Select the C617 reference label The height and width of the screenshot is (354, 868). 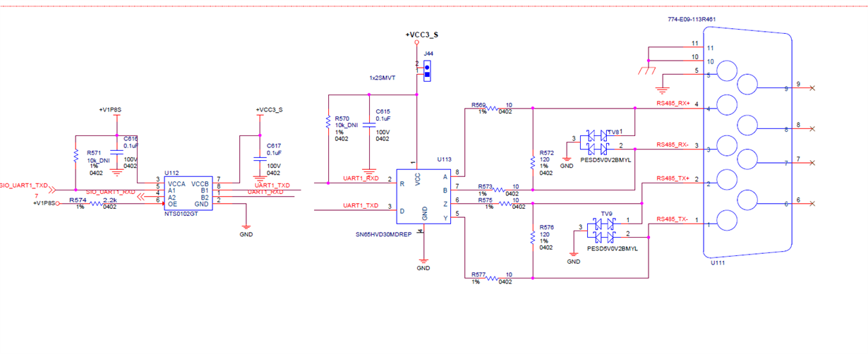274,146
